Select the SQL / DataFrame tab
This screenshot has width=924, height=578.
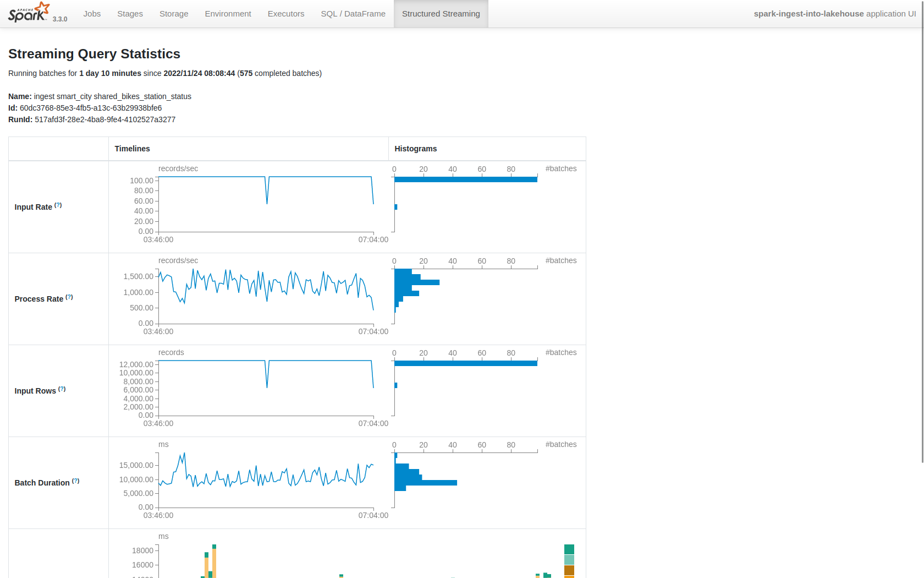[x=353, y=14]
